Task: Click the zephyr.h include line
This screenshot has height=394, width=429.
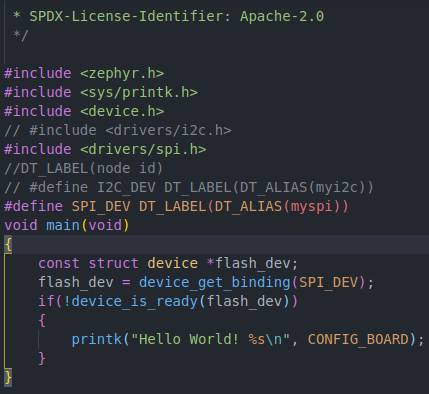Action: (84, 73)
